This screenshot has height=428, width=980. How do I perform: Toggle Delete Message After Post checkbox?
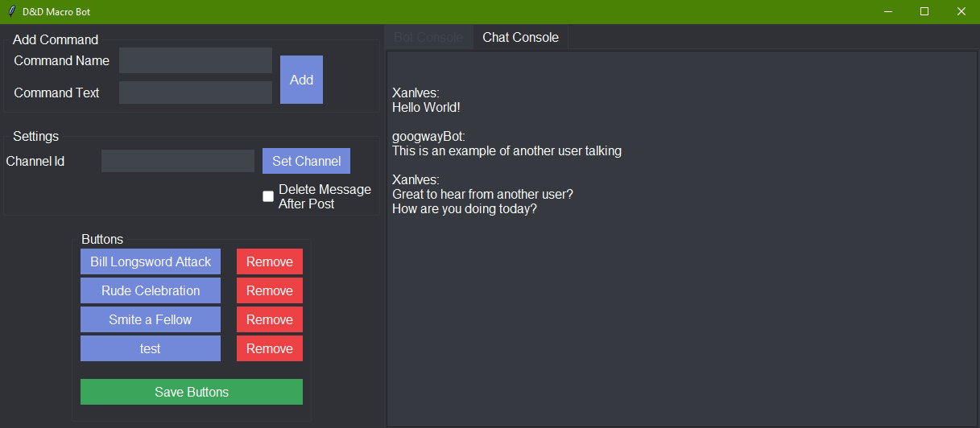[268, 196]
